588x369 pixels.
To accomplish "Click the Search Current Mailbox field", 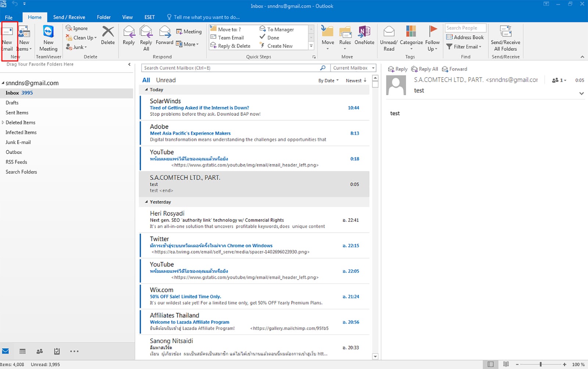I will coord(230,68).
